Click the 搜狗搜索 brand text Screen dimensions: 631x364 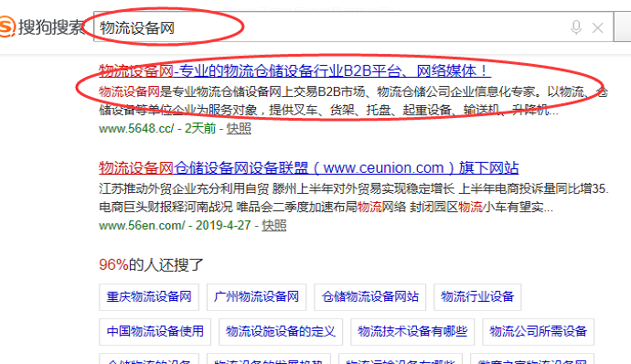[x=51, y=27]
